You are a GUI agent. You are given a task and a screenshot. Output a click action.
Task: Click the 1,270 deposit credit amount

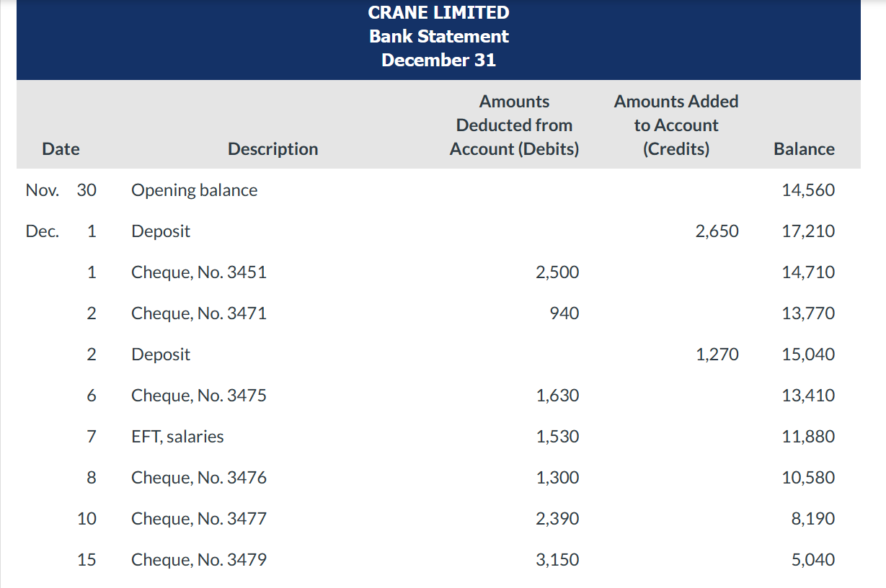[x=717, y=355]
